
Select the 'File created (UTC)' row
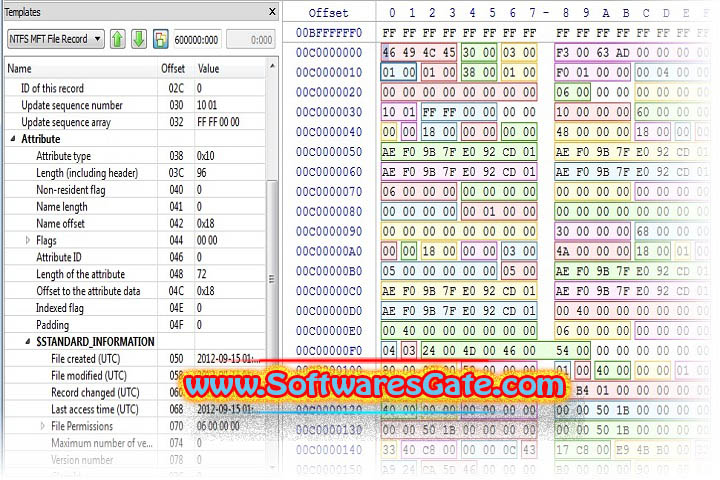135,358
